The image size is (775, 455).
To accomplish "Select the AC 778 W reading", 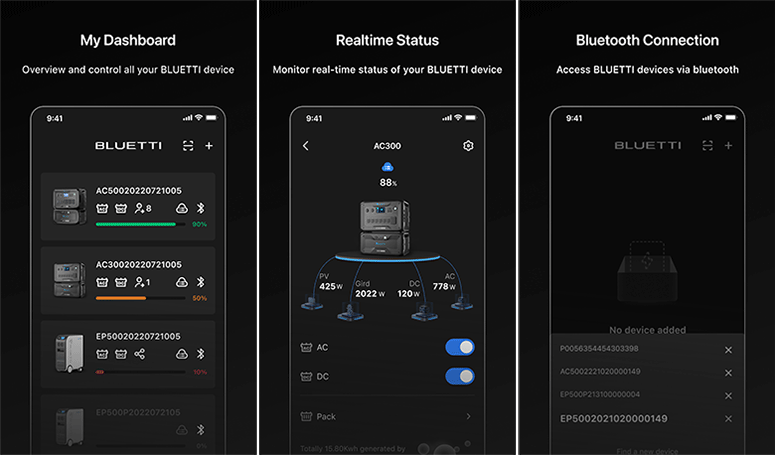I will [444, 282].
